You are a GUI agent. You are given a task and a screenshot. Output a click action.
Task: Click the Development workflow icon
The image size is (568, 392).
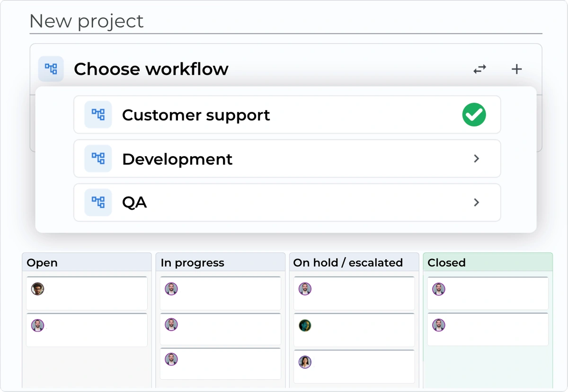tap(98, 159)
